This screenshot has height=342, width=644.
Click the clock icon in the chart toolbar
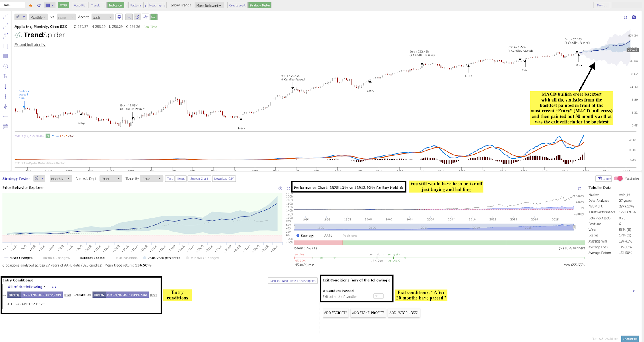pyautogui.click(x=138, y=17)
